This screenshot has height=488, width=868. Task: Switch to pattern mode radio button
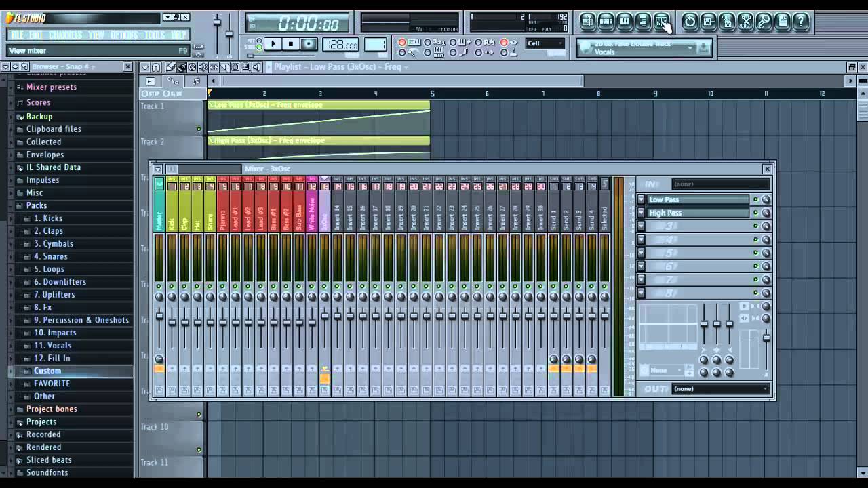[x=259, y=41]
